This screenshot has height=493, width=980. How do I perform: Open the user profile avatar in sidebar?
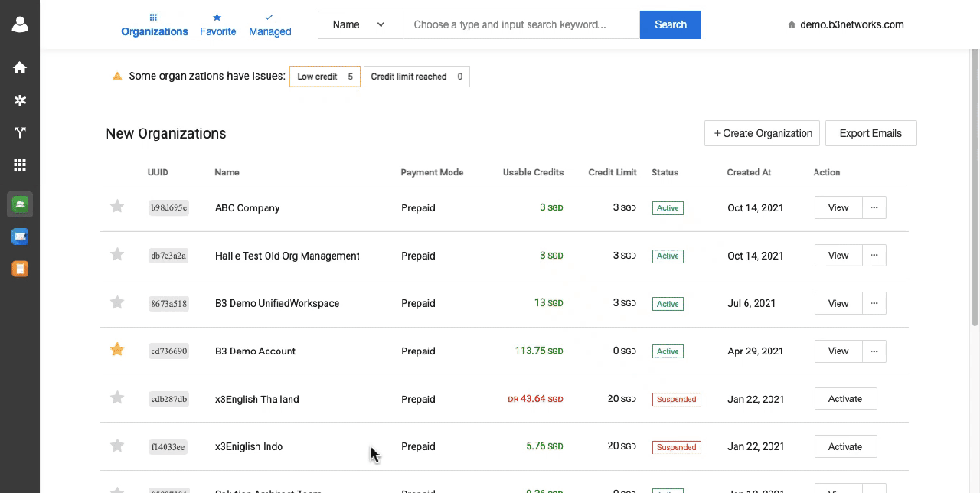(20, 24)
